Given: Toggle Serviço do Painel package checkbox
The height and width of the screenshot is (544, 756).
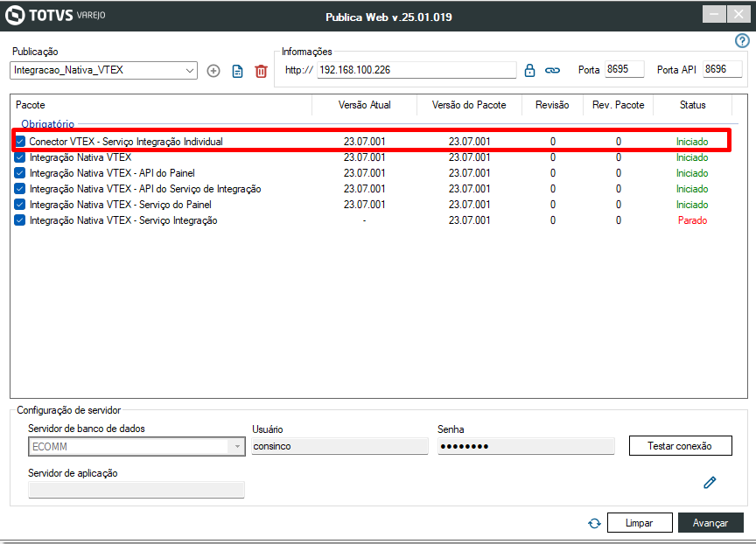Looking at the screenshot, I should [20, 205].
